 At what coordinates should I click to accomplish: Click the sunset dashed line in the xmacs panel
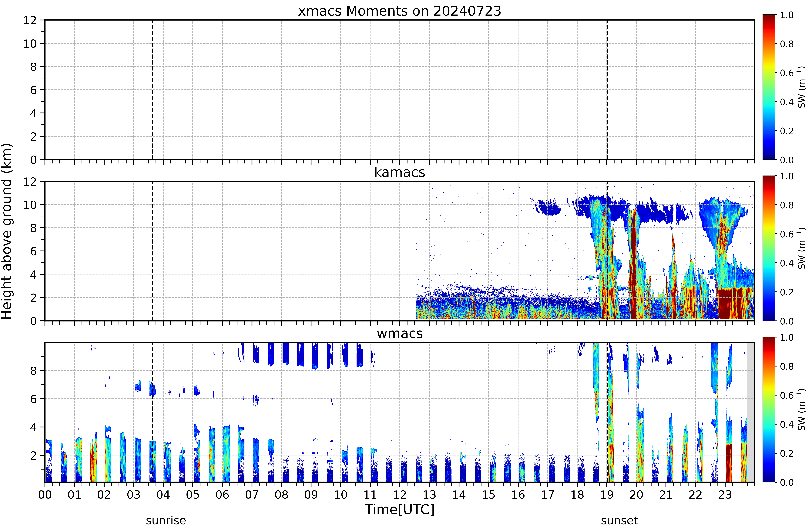coord(607,90)
